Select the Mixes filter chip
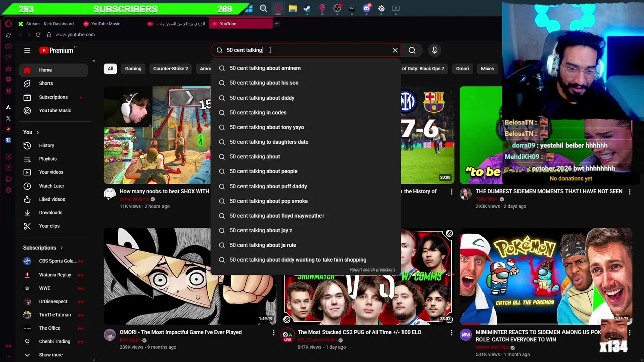 (487, 69)
